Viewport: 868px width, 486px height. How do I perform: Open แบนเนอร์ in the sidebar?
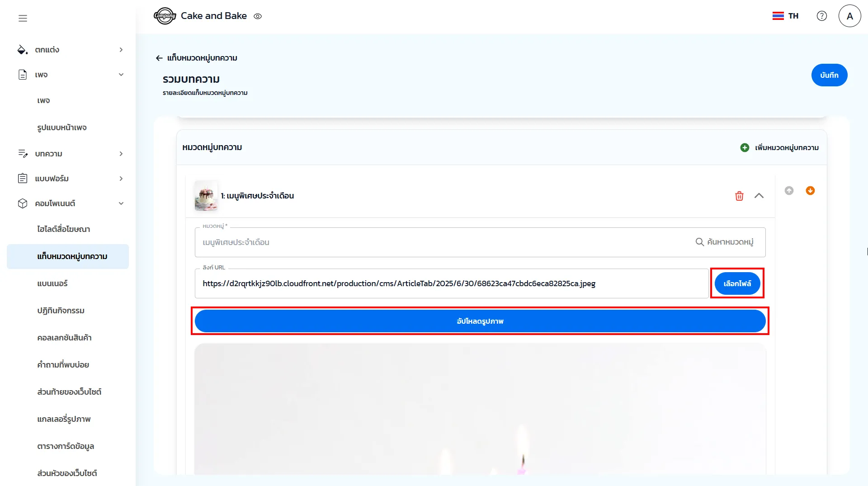(x=52, y=283)
